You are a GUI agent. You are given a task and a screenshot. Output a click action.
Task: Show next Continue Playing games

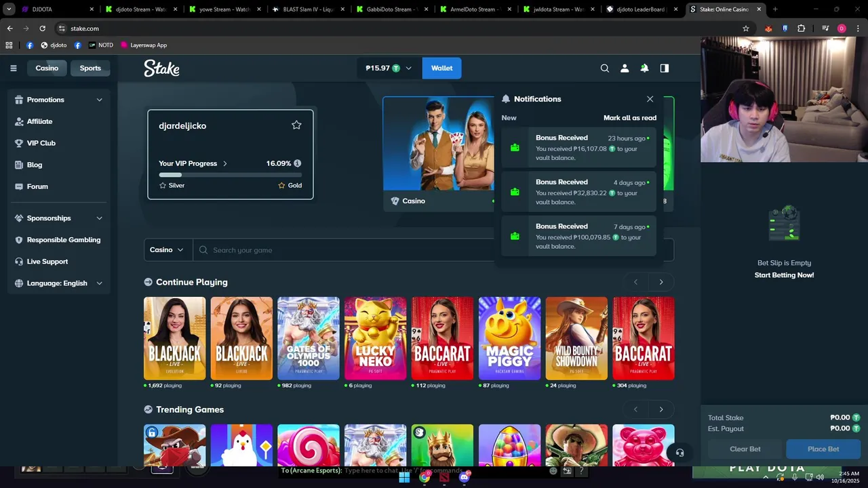point(661,282)
